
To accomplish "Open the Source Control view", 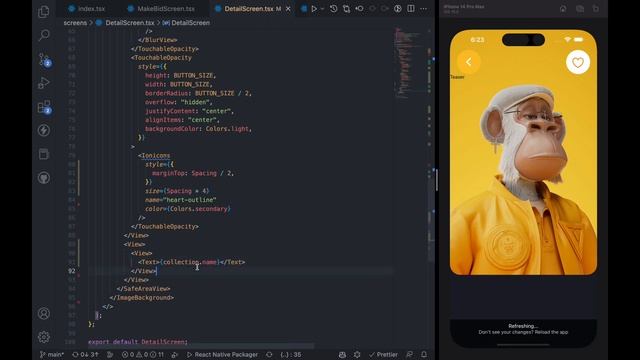I will 44,60.
